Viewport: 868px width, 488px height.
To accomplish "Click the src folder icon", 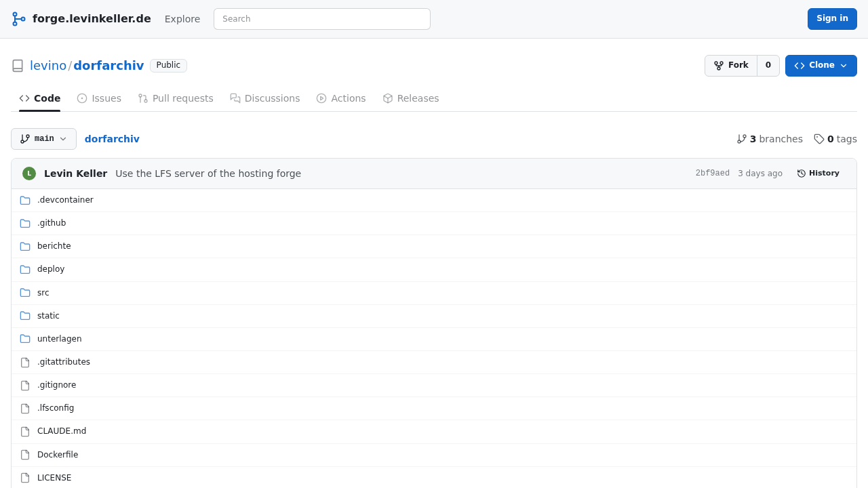I will pos(25,293).
